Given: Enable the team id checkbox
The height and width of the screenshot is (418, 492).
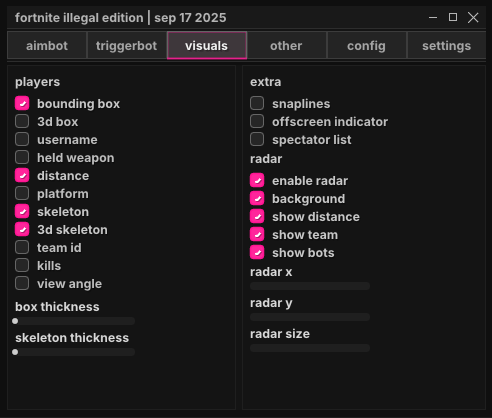Looking at the screenshot, I should pos(22,247).
